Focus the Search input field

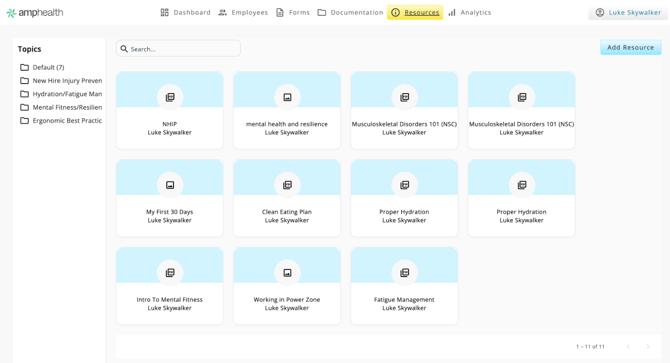tap(178, 49)
